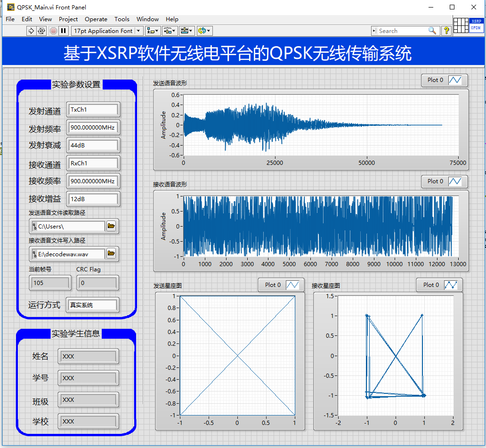Expand the Distribute Objects dropdown
Image resolution: width=486 pixels, height=448 pixels.
coord(170,31)
